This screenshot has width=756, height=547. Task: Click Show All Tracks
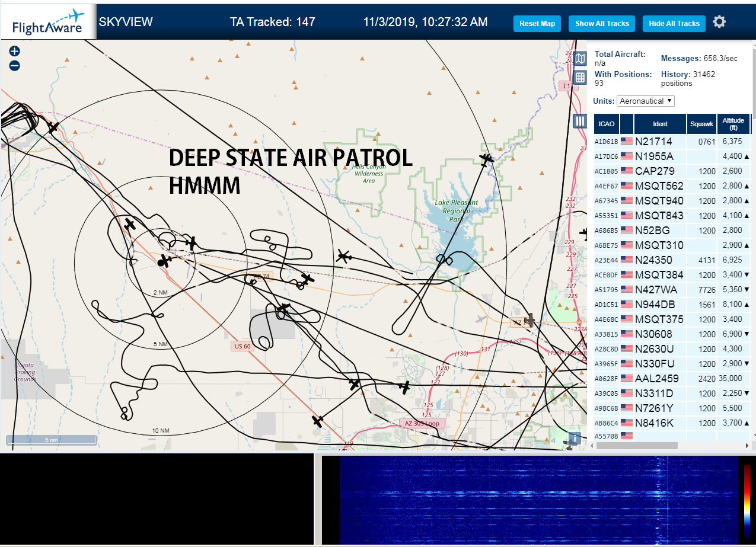[602, 24]
